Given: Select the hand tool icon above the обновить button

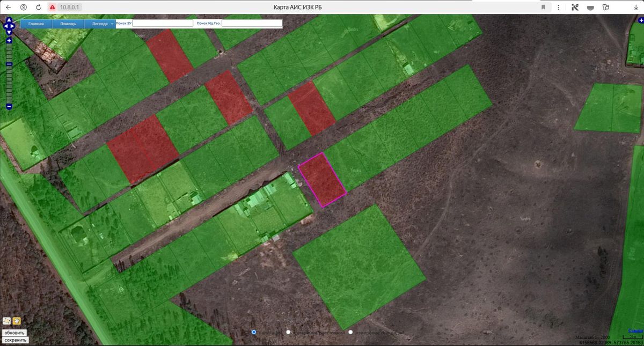Looking at the screenshot, I should (17, 321).
